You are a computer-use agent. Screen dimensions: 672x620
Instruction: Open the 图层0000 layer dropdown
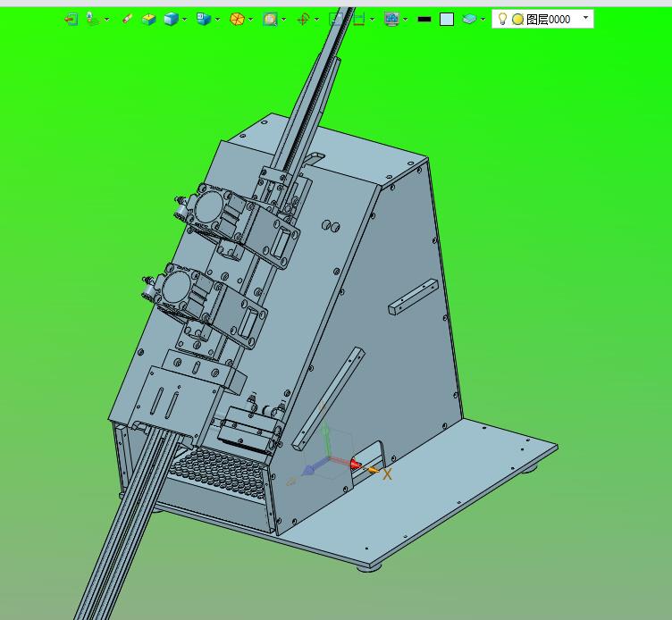585,18
